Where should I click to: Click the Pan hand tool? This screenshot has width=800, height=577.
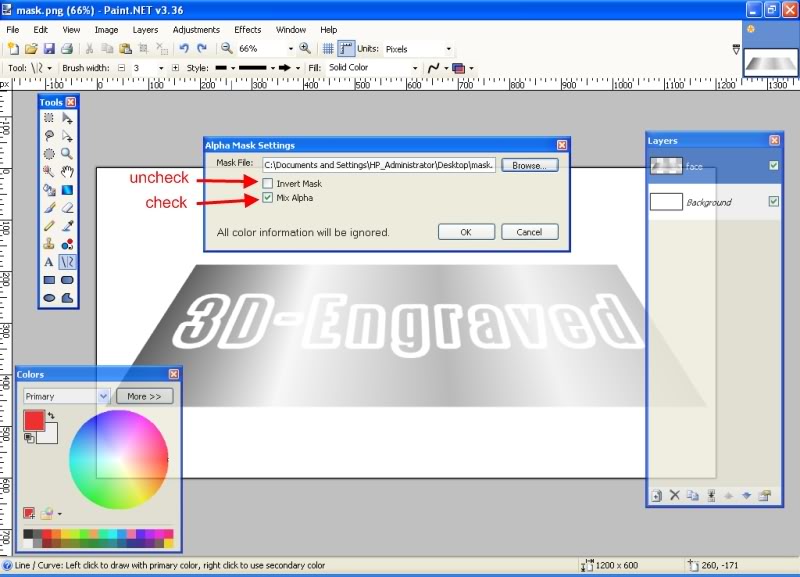point(67,171)
